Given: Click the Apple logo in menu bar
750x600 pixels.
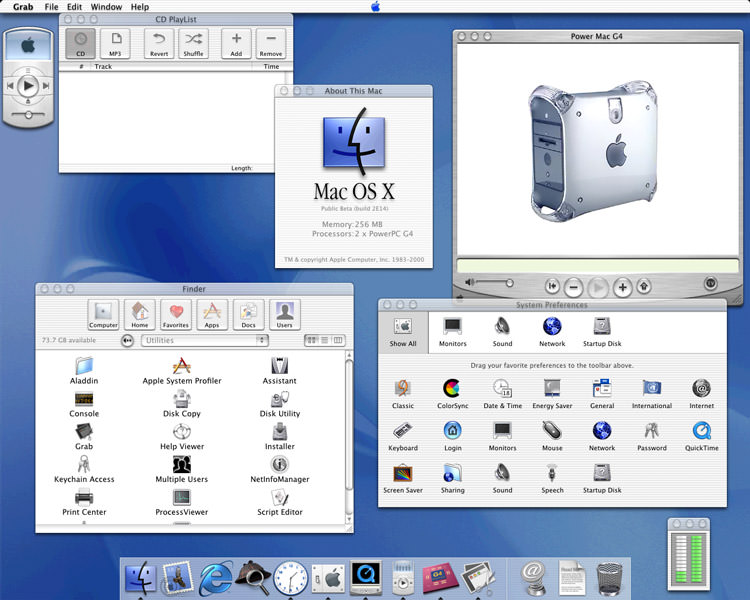Looking at the screenshot, I should click(375, 6).
